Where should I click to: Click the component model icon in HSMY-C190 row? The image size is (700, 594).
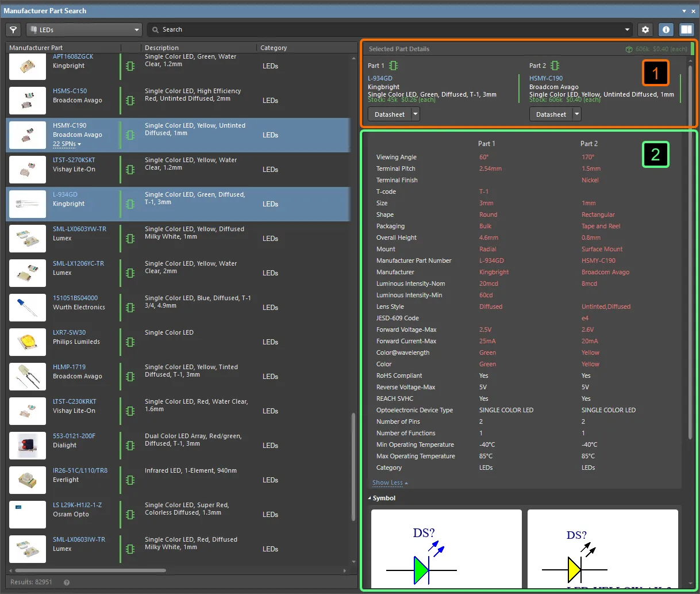[130, 135]
